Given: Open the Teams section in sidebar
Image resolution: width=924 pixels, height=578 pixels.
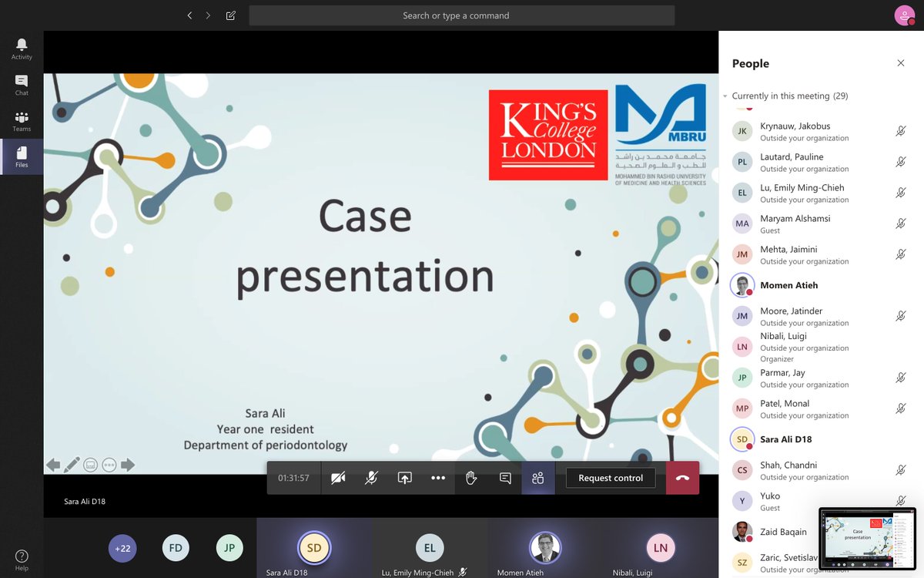Looking at the screenshot, I should click(x=22, y=121).
